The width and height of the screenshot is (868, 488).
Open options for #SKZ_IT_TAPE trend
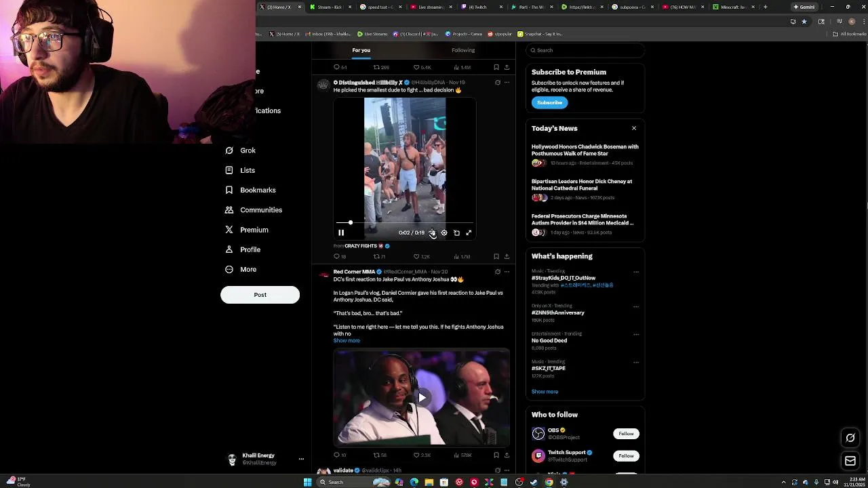(636, 362)
